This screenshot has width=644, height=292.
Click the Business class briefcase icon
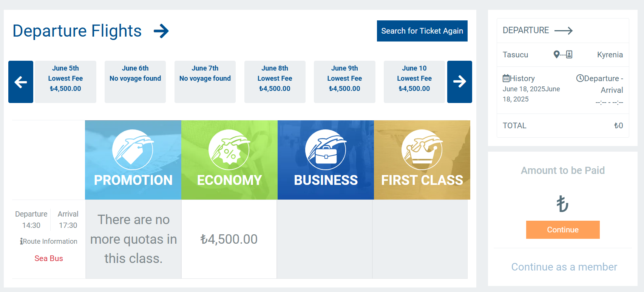click(326, 150)
